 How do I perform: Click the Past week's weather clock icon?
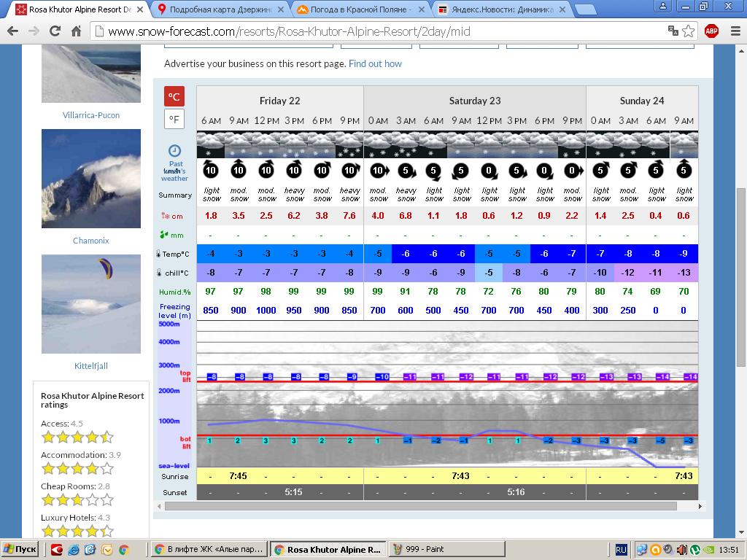coord(175,151)
